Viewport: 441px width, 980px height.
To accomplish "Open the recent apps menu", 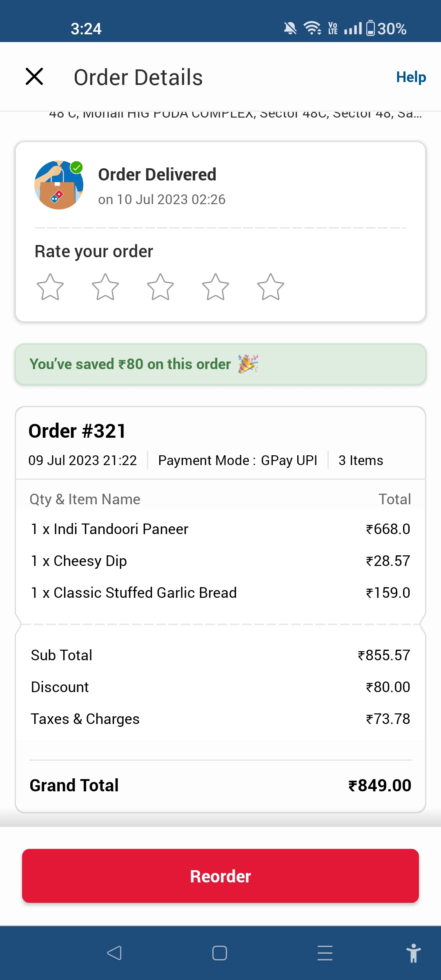I will (325, 953).
